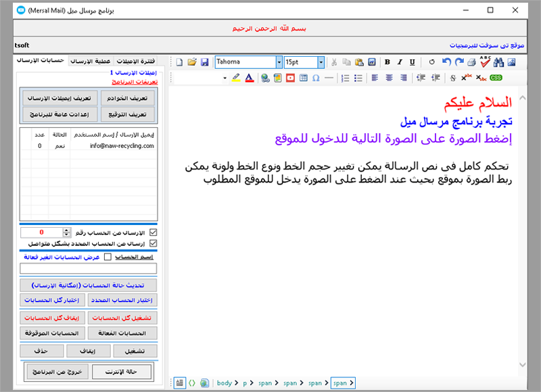
Task: Insert a hyperlink with the globe chain icon
Action: 265,78
